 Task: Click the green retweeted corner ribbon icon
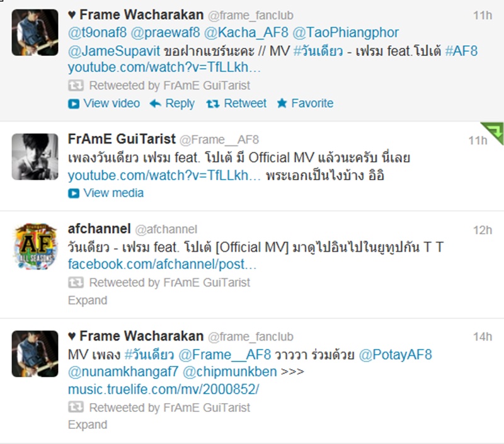[x=493, y=132]
